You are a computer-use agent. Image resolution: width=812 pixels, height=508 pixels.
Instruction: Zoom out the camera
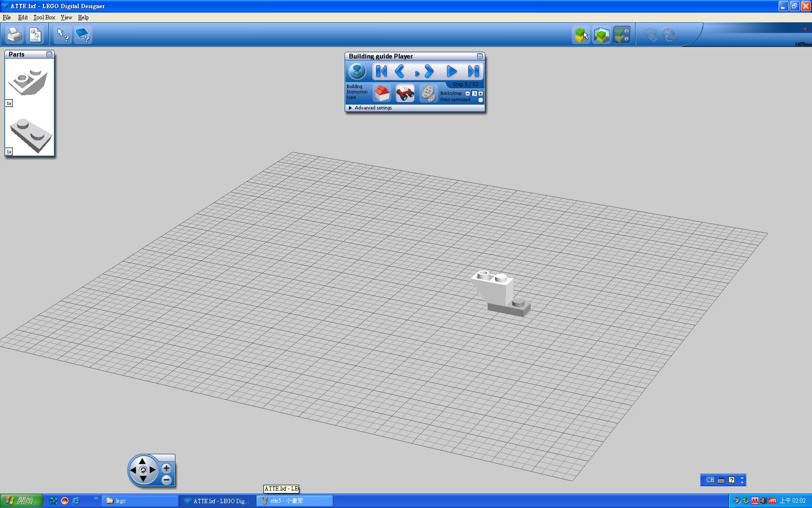coord(166,479)
